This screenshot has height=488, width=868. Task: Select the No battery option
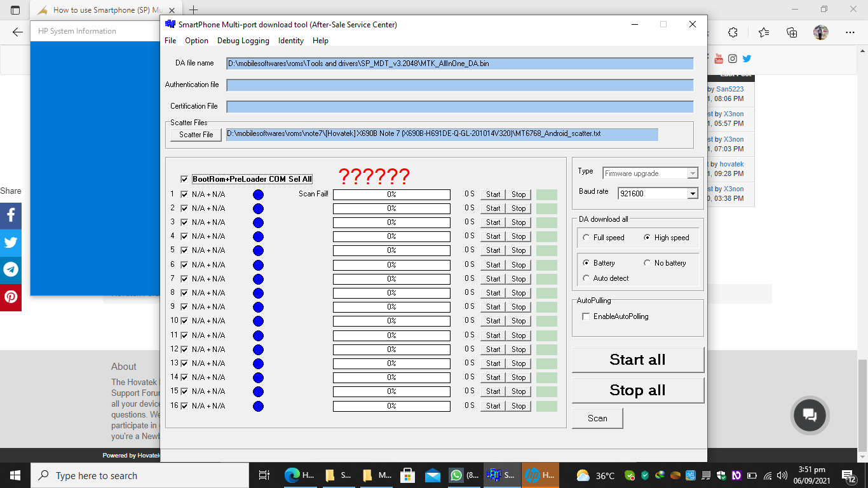point(647,263)
